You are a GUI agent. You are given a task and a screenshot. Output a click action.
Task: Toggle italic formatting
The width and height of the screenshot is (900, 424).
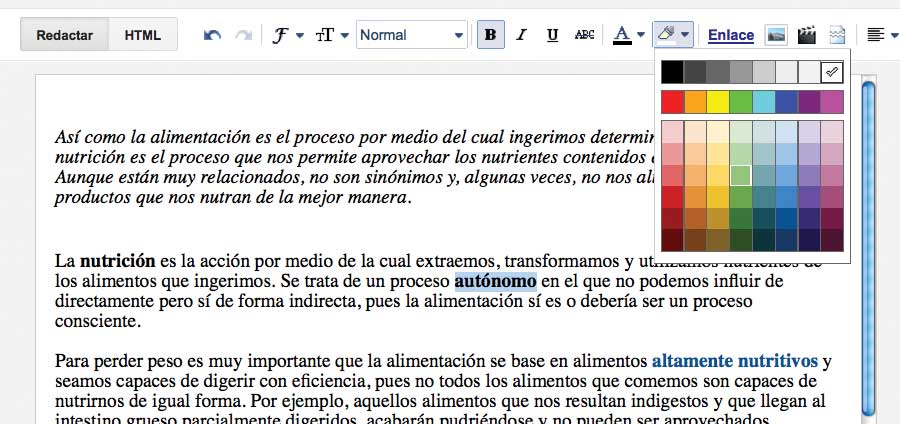point(521,35)
